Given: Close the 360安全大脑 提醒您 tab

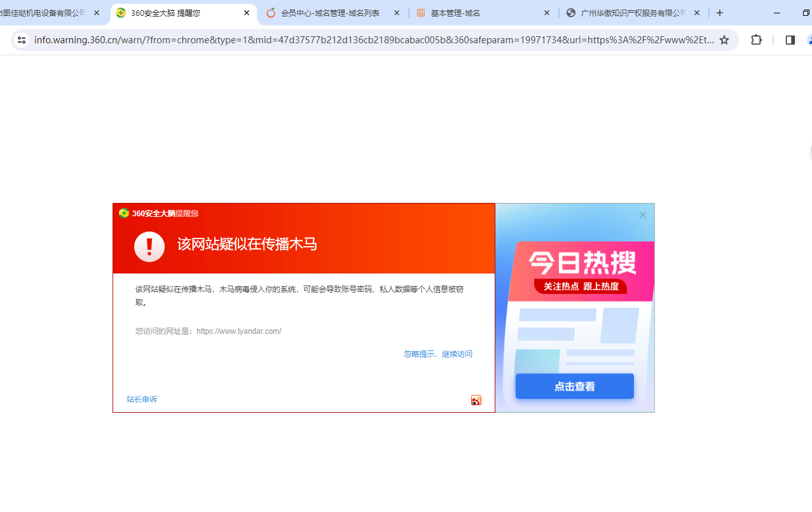Looking at the screenshot, I should [247, 13].
